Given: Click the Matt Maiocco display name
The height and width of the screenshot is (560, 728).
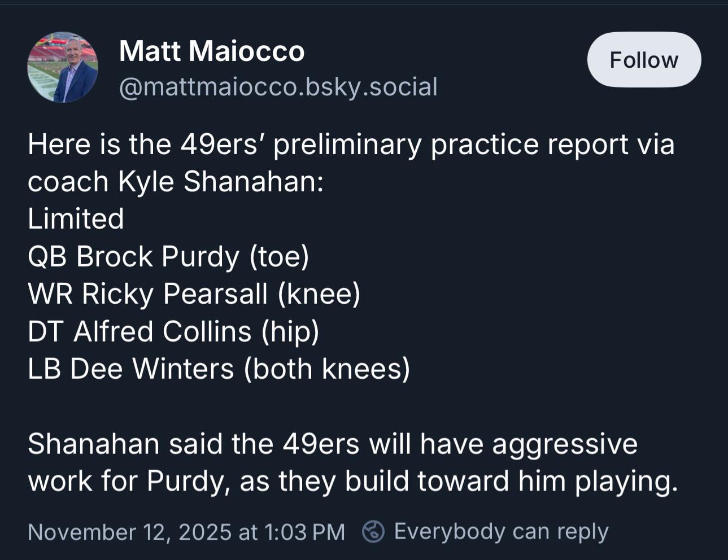Looking at the screenshot, I should [211, 50].
